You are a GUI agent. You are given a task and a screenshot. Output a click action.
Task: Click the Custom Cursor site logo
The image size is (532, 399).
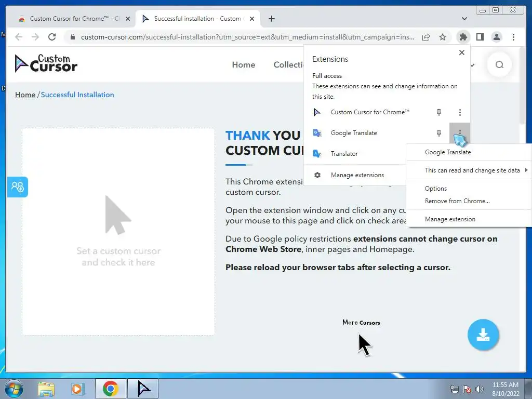pos(46,63)
